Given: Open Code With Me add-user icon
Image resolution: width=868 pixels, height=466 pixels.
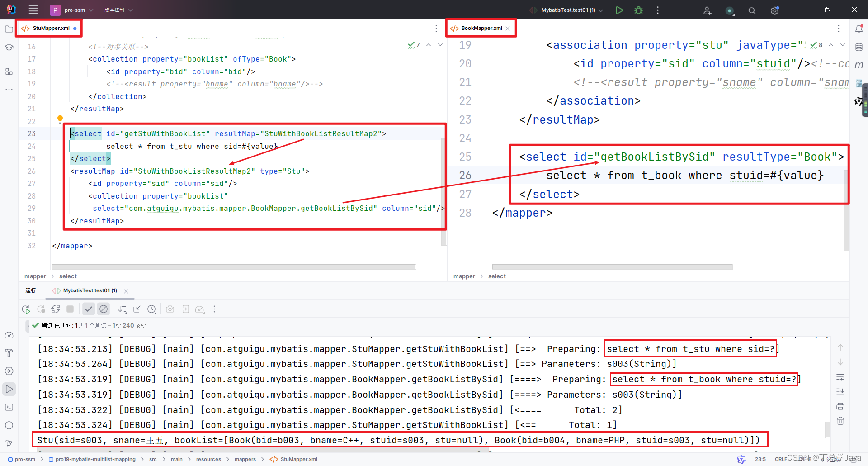Looking at the screenshot, I should coord(708,10).
